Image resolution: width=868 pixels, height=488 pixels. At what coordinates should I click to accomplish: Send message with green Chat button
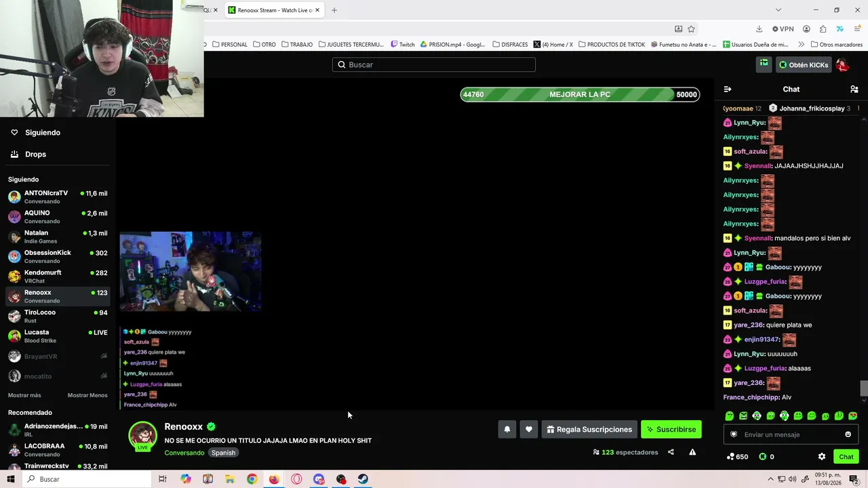point(846,457)
